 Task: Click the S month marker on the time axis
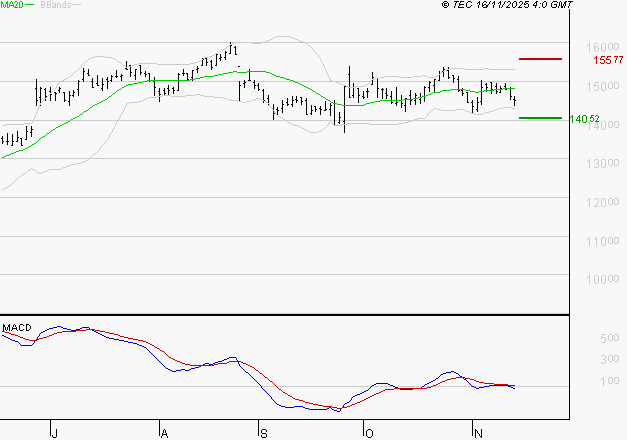pos(264,433)
